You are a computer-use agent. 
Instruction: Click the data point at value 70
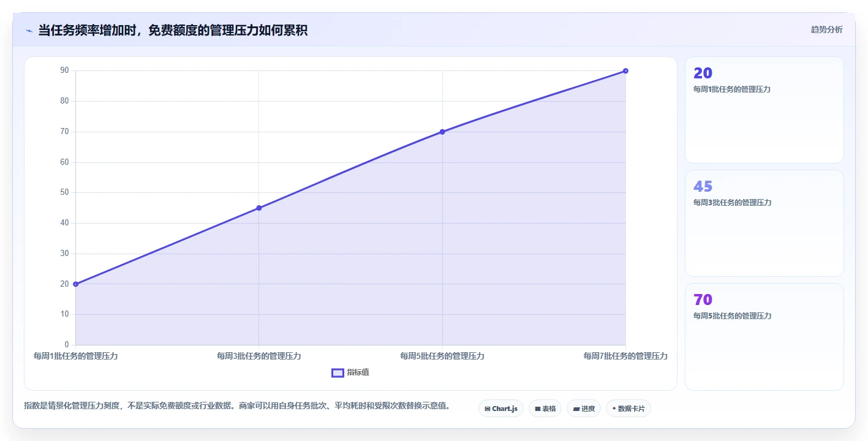coord(442,132)
